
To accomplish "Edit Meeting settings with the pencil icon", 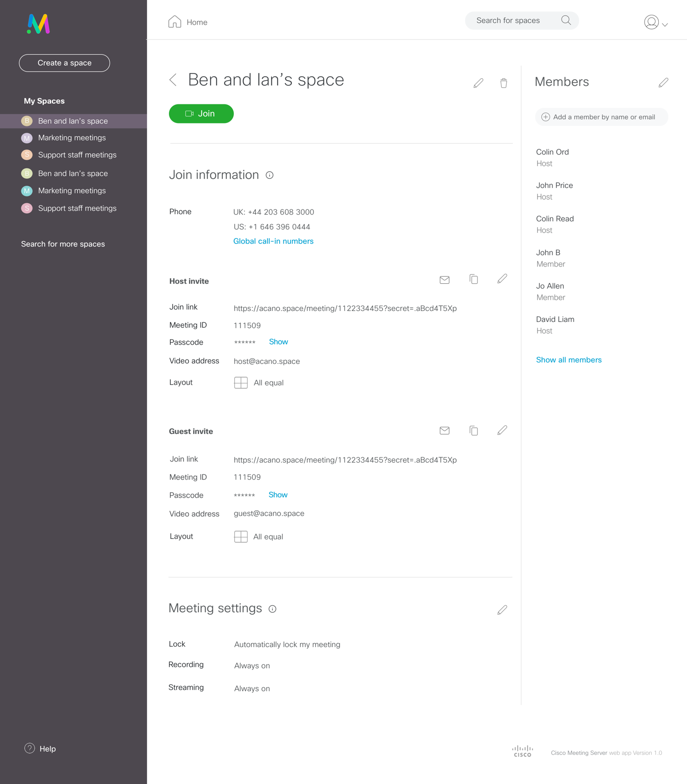I will pyautogui.click(x=502, y=610).
